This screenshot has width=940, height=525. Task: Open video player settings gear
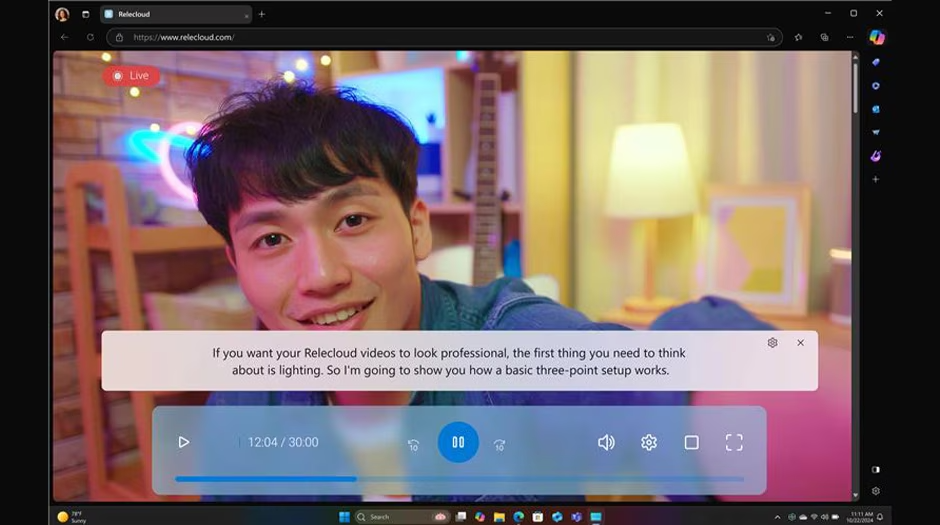pos(649,442)
